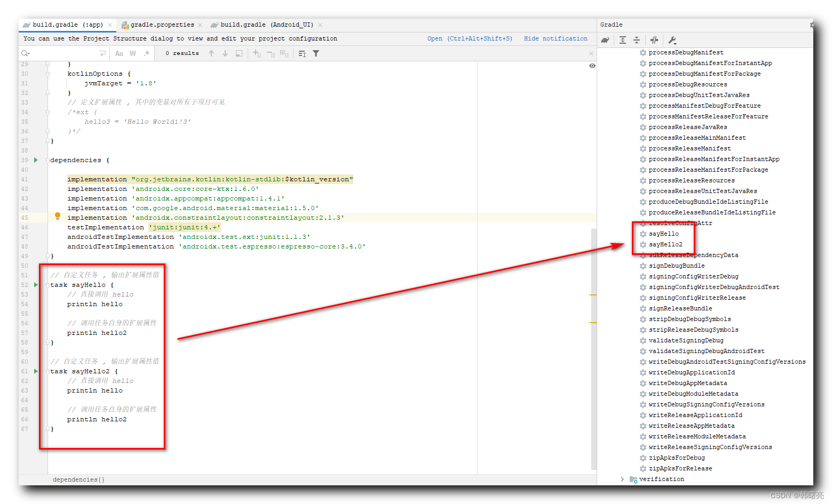This screenshot has height=504, width=832.
Task: Unselect occurrence in find bar
Action: click(271, 53)
